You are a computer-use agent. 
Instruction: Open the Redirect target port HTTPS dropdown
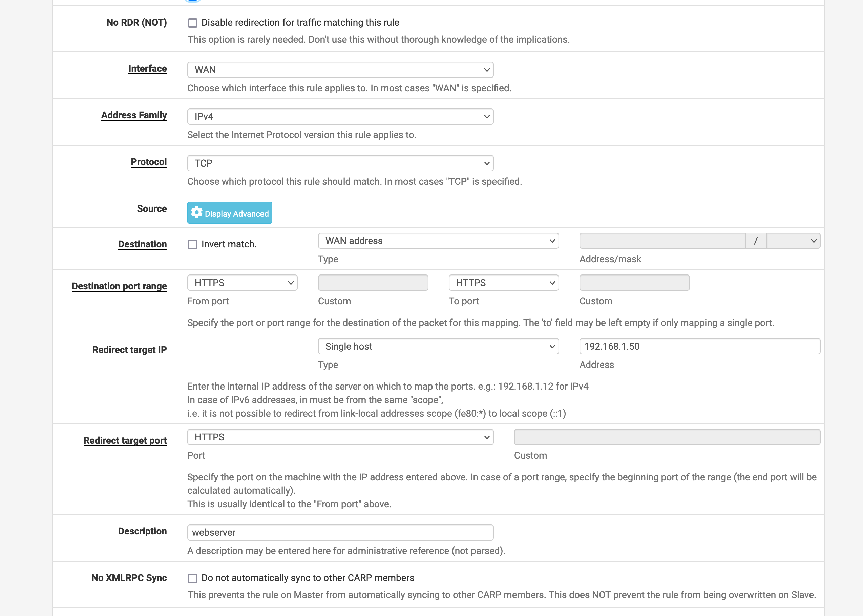(x=340, y=437)
